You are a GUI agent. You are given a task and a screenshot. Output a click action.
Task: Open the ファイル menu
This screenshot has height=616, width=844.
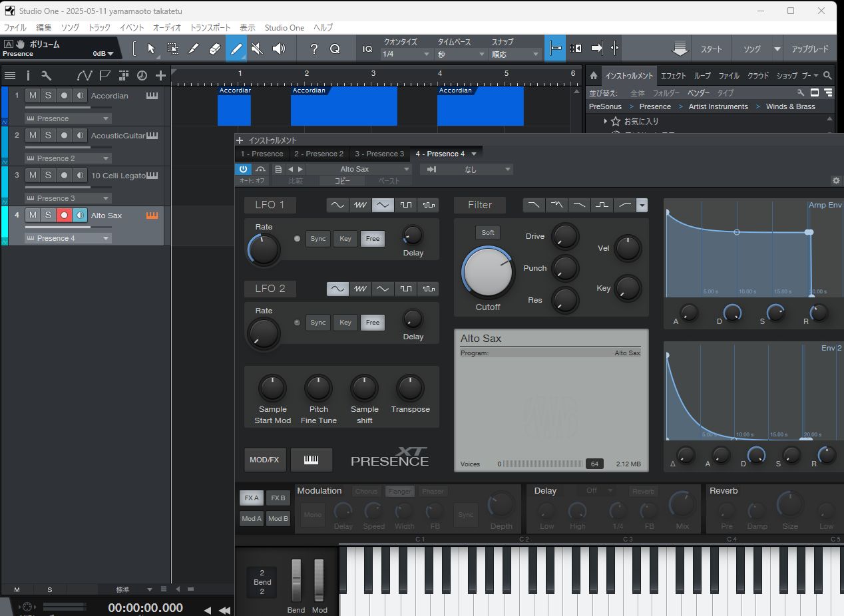pos(15,27)
